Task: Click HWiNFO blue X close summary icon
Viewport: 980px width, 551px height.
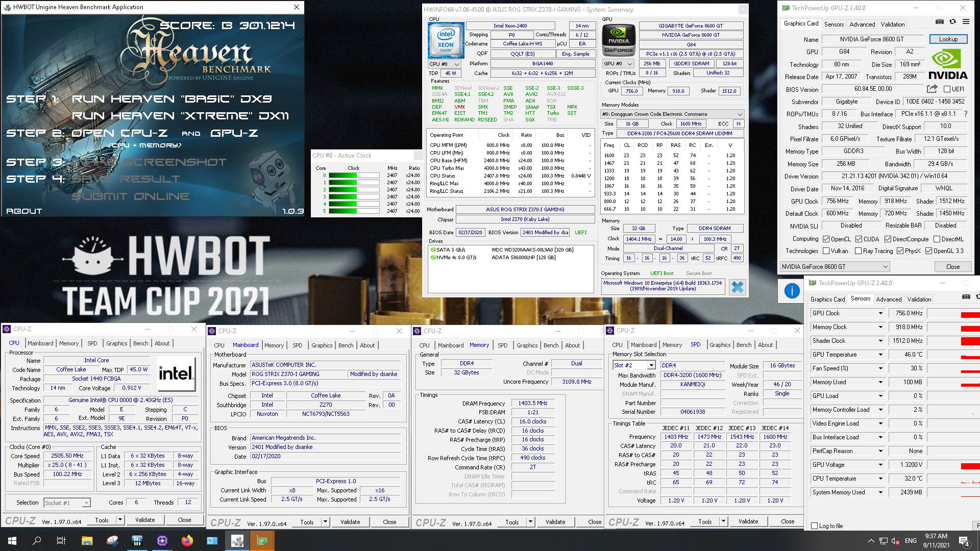Action: pos(737,287)
